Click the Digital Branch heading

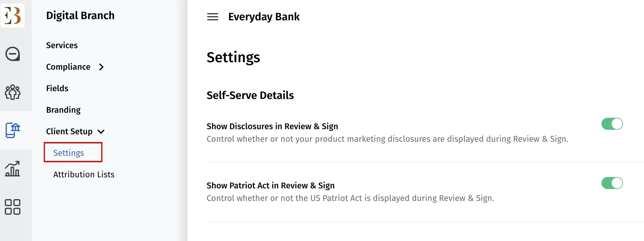80,16
